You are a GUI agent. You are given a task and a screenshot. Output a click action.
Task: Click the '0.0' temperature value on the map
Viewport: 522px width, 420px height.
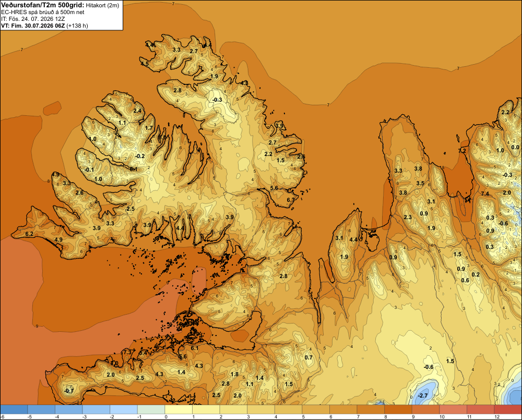[x=515, y=148]
